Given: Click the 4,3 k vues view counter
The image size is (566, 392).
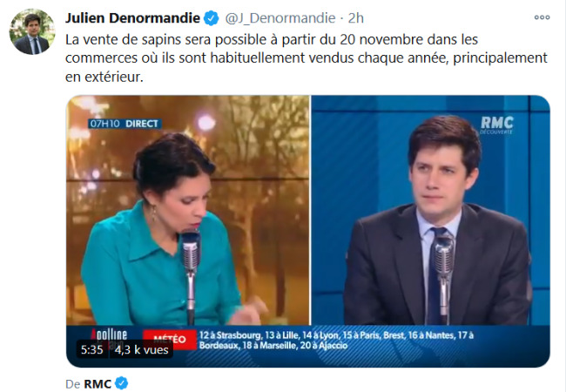Looking at the screenshot, I should point(141,350).
